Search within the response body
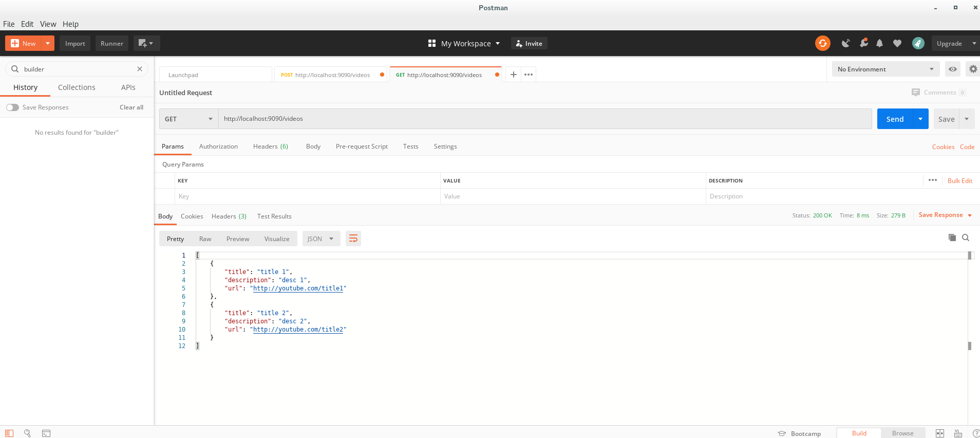980x438 pixels. pyautogui.click(x=966, y=238)
